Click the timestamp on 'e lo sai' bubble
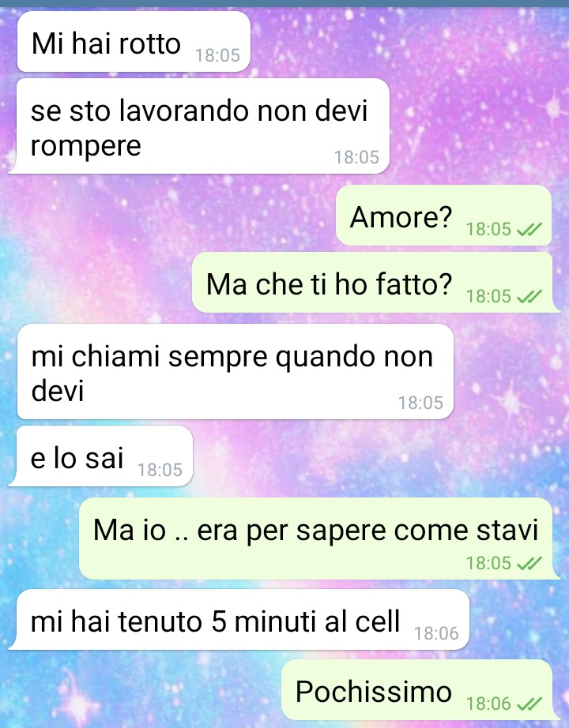The width and height of the screenshot is (569, 728). pyautogui.click(x=160, y=470)
